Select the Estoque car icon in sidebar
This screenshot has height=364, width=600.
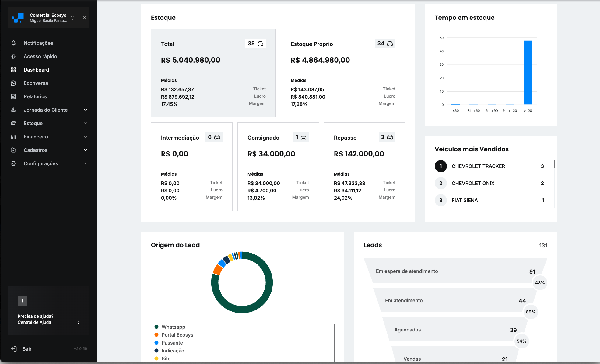click(x=13, y=123)
